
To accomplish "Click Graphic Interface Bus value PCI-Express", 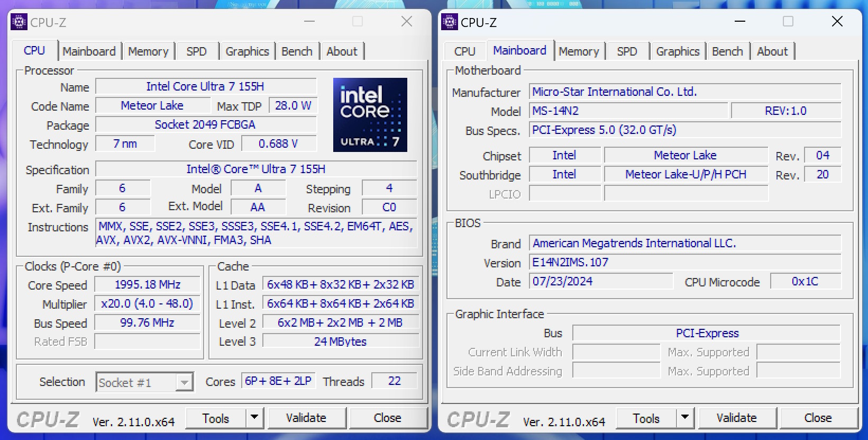I will [x=707, y=333].
